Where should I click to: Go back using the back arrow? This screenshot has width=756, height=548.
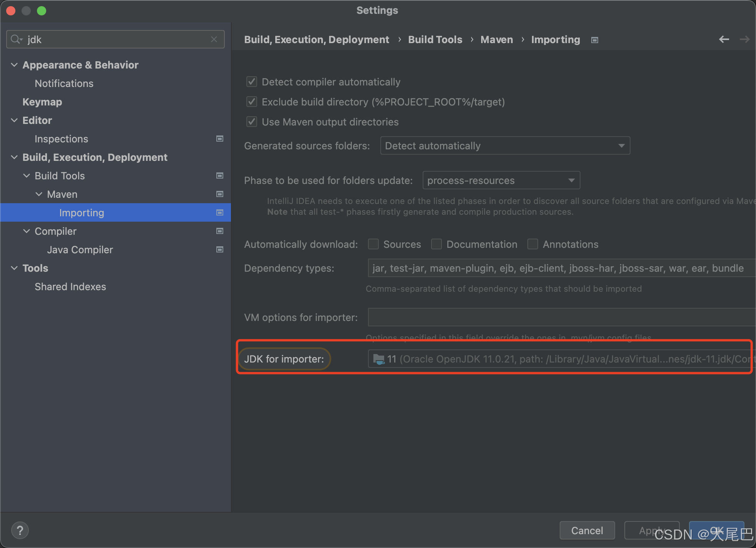coord(724,39)
